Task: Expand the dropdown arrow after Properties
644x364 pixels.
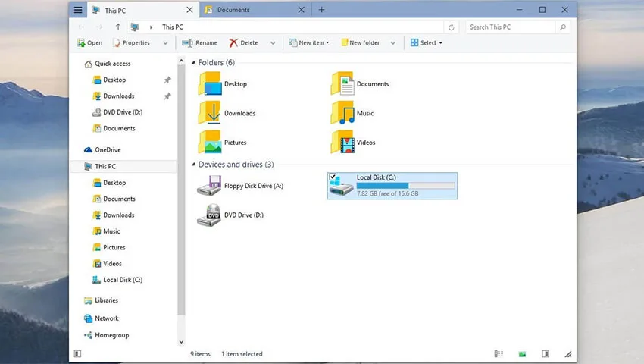Action: coord(165,43)
